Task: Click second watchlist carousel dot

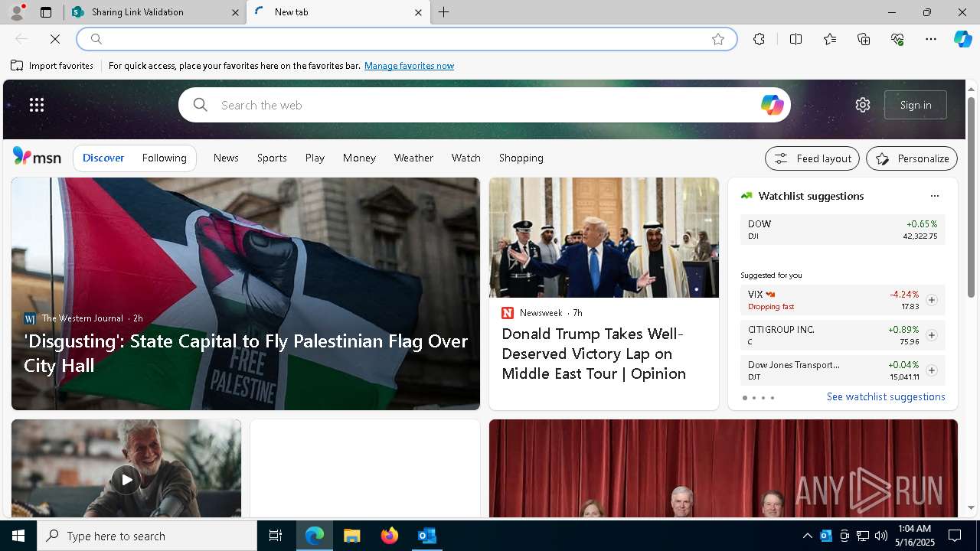Action: pos(753,398)
